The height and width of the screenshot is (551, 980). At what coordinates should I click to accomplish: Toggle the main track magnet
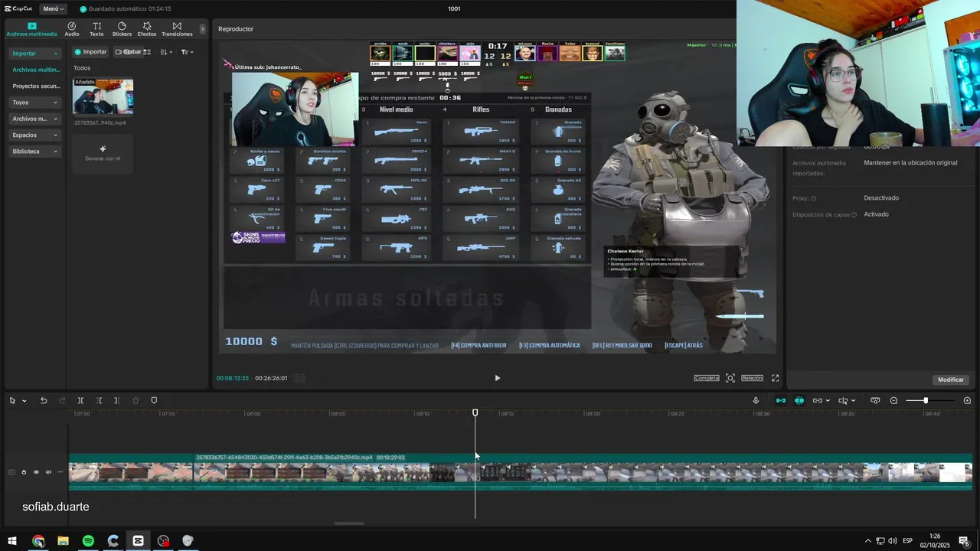pos(781,400)
